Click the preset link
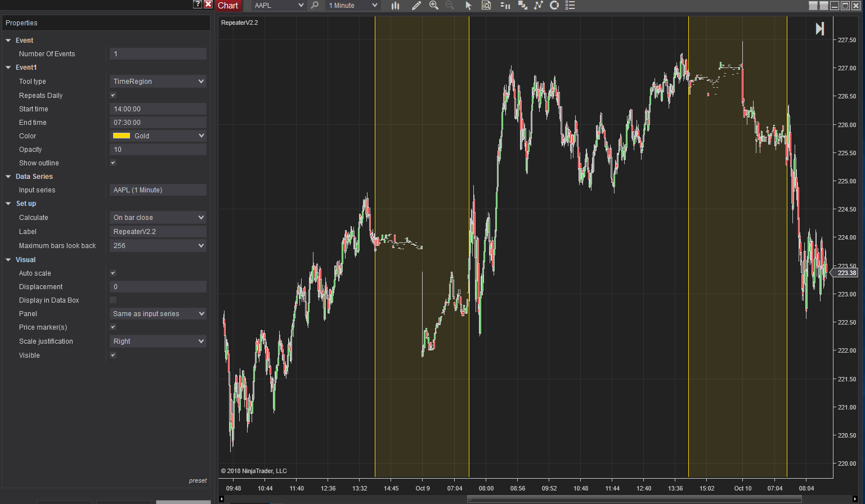This screenshot has width=865, height=504. 198,480
